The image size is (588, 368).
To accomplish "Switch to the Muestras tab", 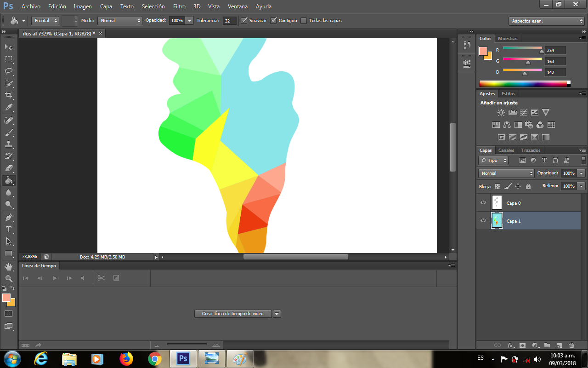I will 508,39.
